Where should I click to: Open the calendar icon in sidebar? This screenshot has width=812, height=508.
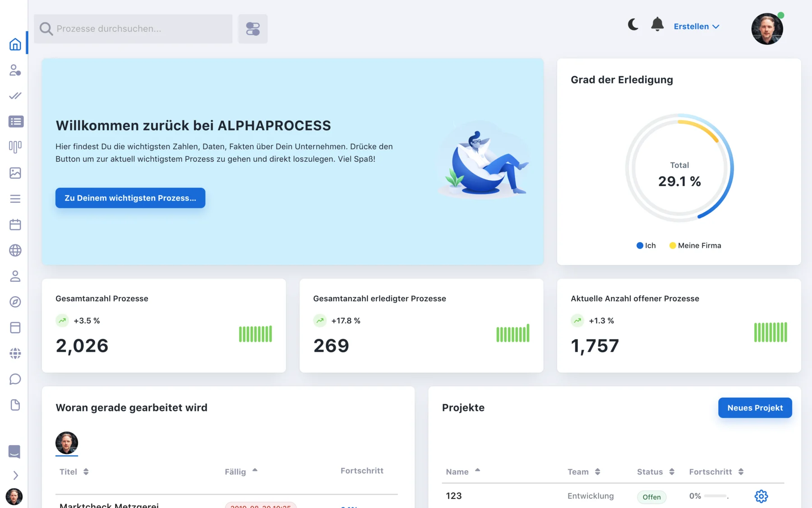[15, 224]
